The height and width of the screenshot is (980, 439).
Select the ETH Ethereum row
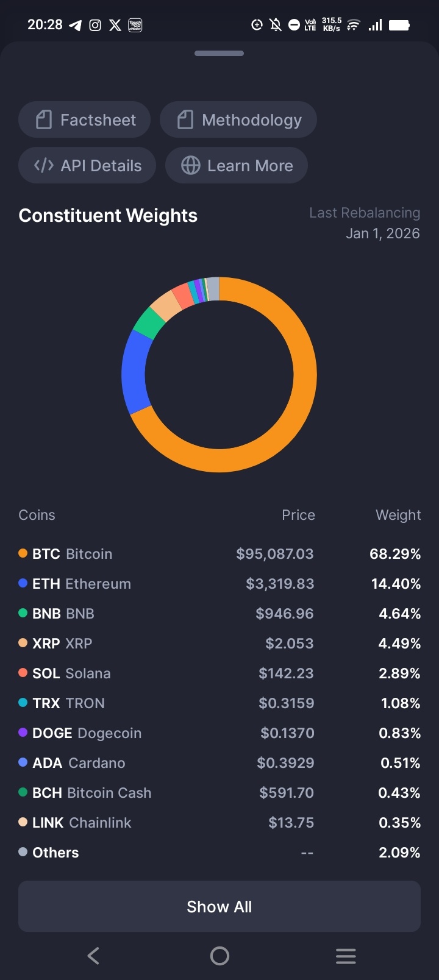tap(220, 584)
